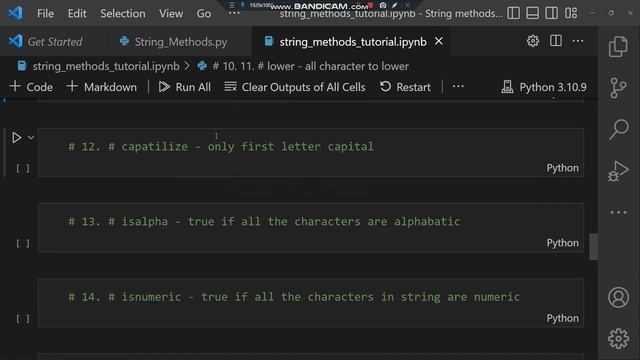Open the File menu
The width and height of the screenshot is (640, 360).
45,13
